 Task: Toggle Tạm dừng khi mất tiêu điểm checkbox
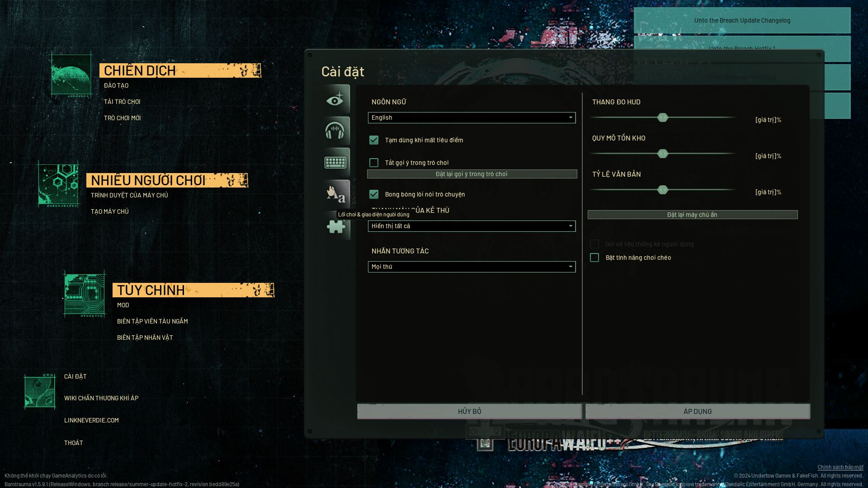point(374,140)
